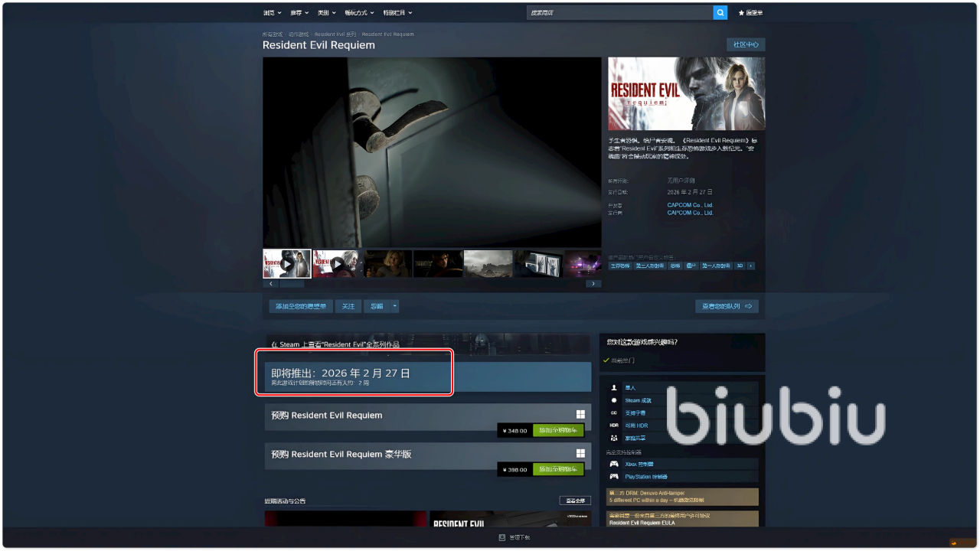
Task: Open the manage downloads icon in bottom bar
Action: [502, 537]
